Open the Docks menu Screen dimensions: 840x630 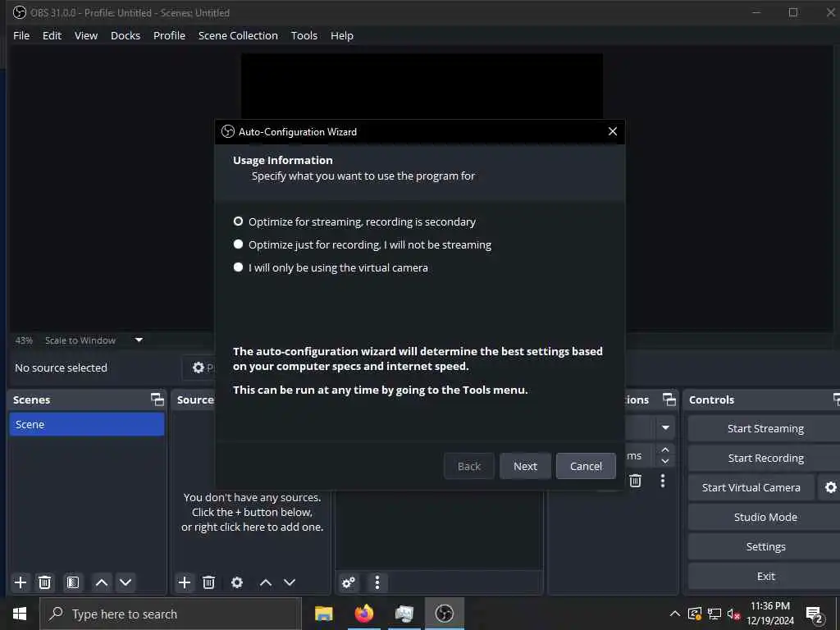pos(126,35)
